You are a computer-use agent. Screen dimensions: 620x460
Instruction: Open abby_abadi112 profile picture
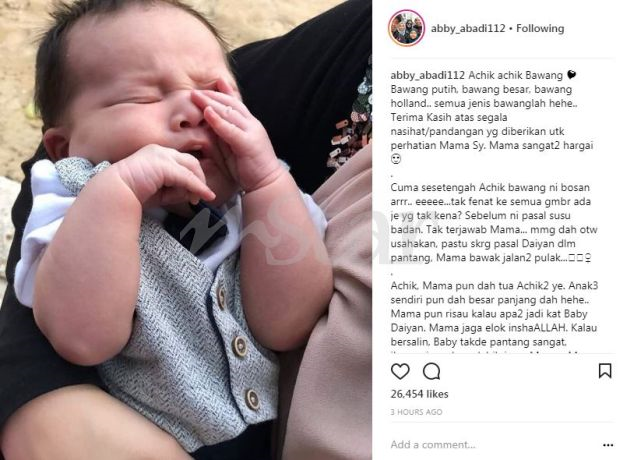pos(406,28)
